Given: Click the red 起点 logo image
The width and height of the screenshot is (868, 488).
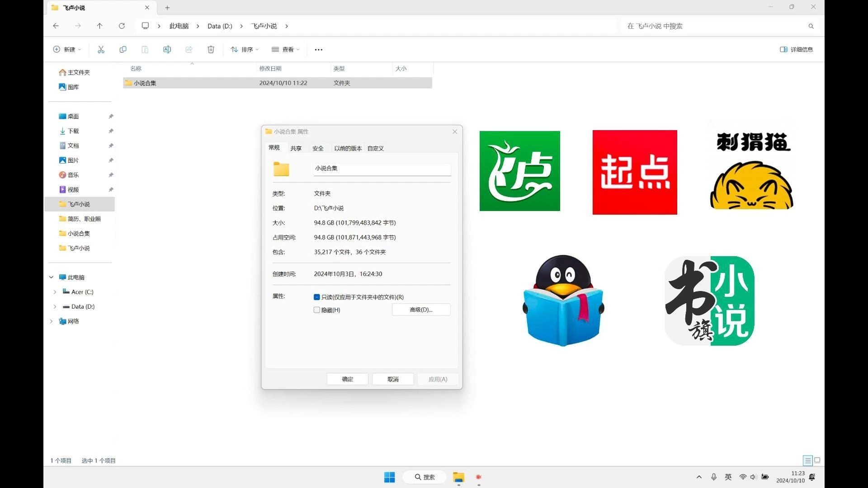Looking at the screenshot, I should pos(635,172).
